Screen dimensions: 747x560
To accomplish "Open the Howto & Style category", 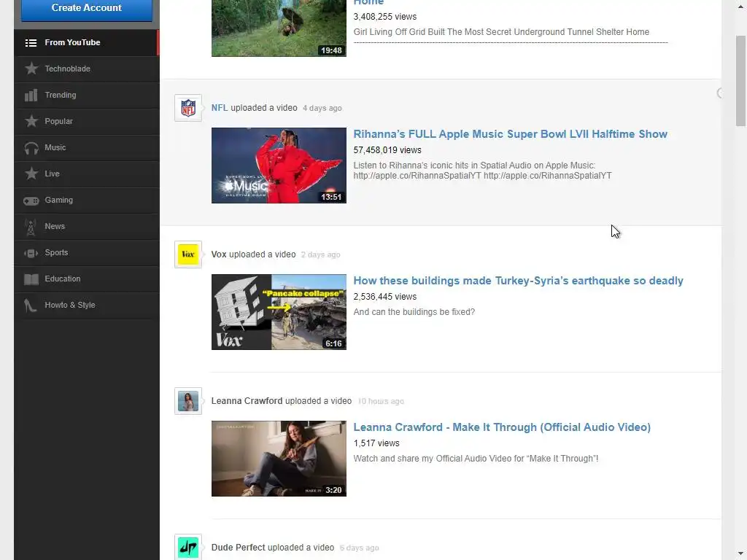I will (87, 305).
